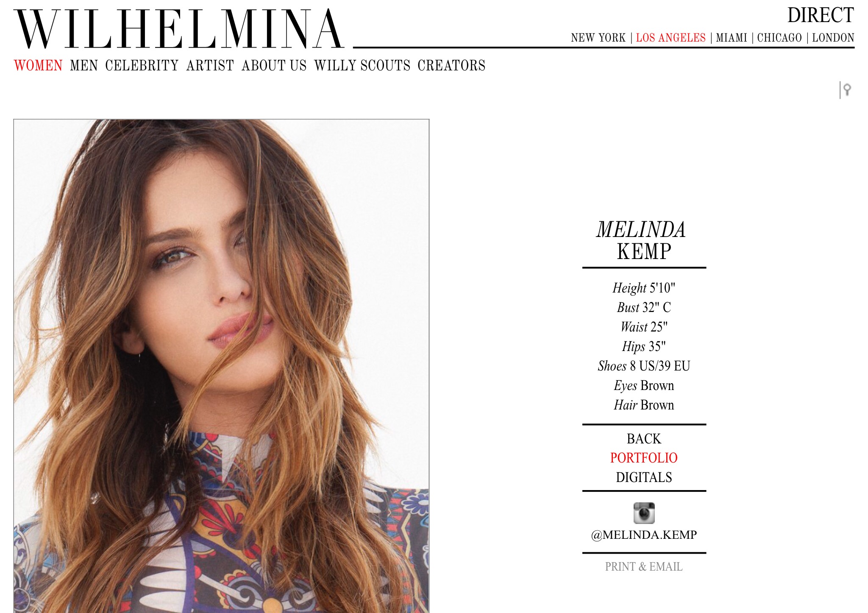Open the ARTIST menu
This screenshot has height=613, width=868.
[210, 65]
